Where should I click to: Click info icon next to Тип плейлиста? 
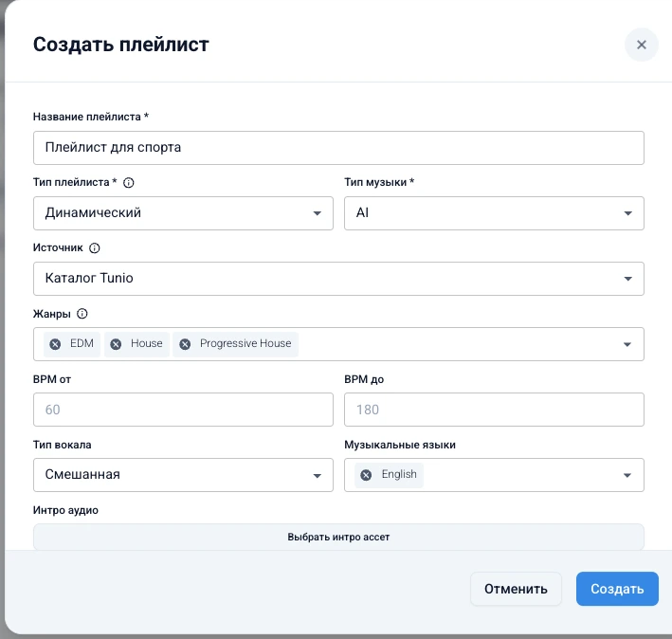[x=129, y=182]
